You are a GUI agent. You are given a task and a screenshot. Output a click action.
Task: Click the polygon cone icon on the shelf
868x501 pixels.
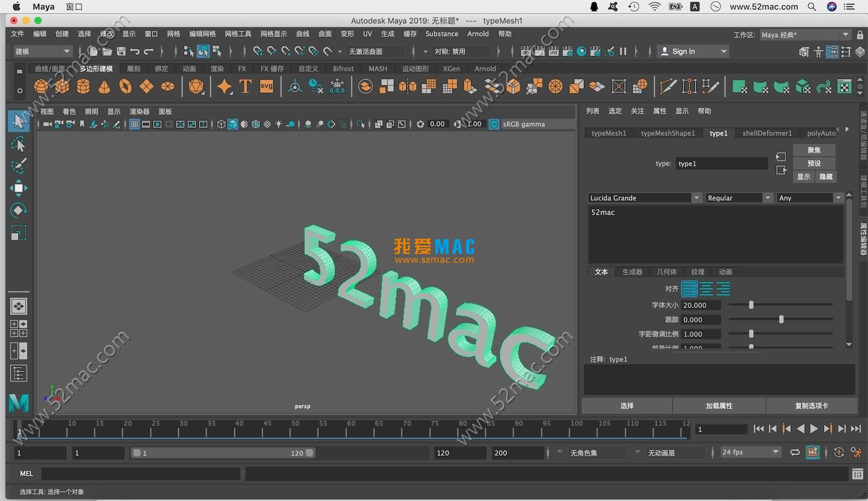coord(104,86)
